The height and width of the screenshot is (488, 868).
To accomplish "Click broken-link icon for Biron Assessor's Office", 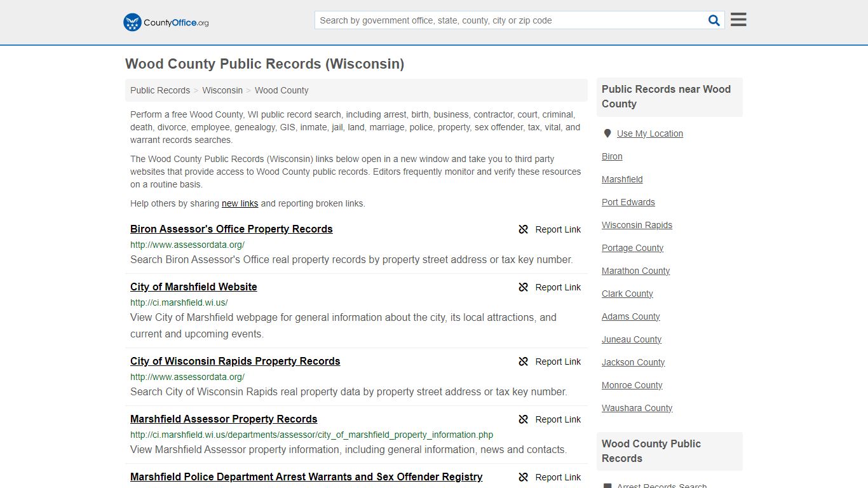I will click(x=524, y=229).
